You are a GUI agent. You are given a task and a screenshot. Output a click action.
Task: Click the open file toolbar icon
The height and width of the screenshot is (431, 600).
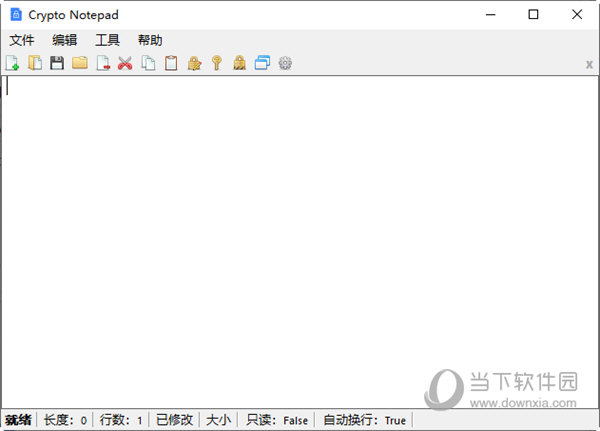(x=35, y=63)
